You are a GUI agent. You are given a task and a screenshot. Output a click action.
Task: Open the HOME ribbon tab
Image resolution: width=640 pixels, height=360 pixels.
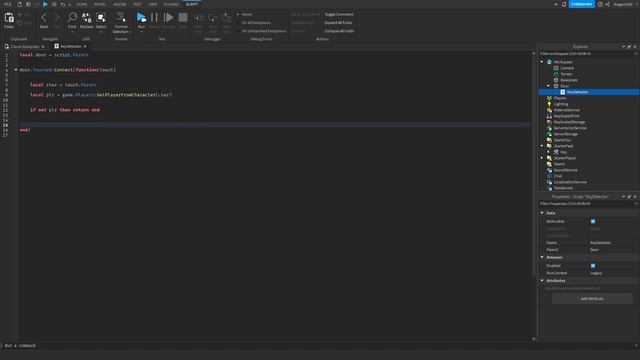82,4
